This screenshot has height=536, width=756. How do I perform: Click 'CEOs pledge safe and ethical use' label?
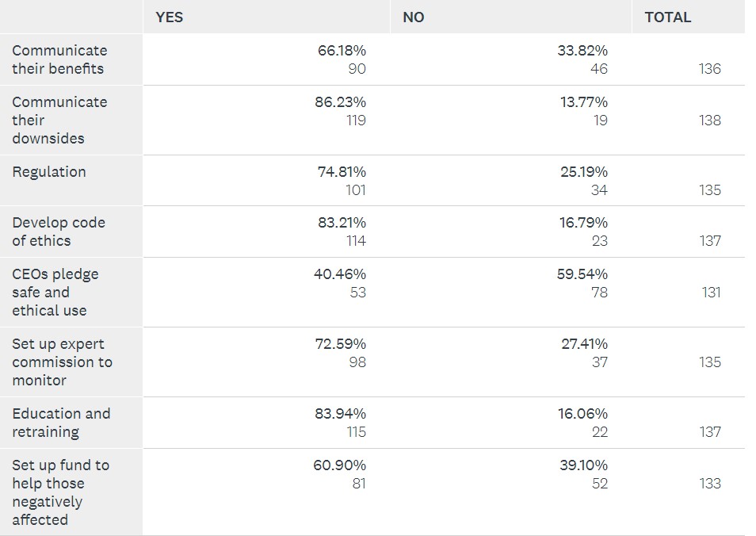tap(55, 292)
